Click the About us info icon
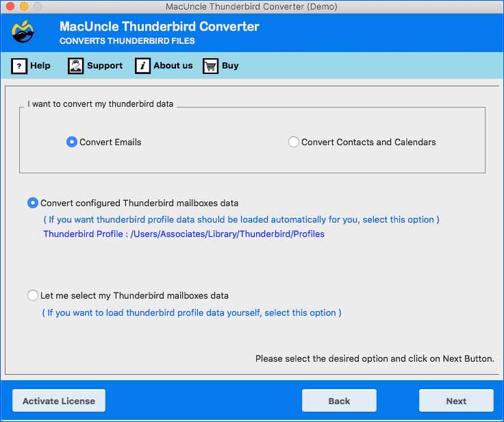The width and height of the screenshot is (504, 422). pyautogui.click(x=142, y=66)
